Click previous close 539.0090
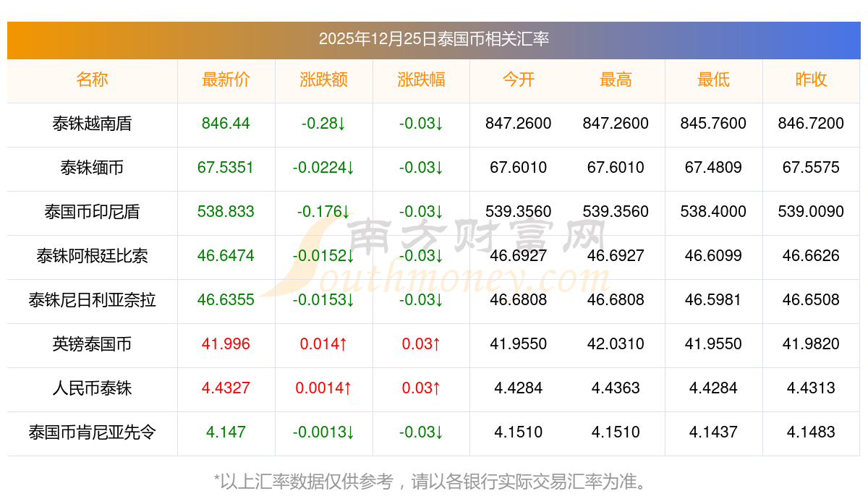 811,212
